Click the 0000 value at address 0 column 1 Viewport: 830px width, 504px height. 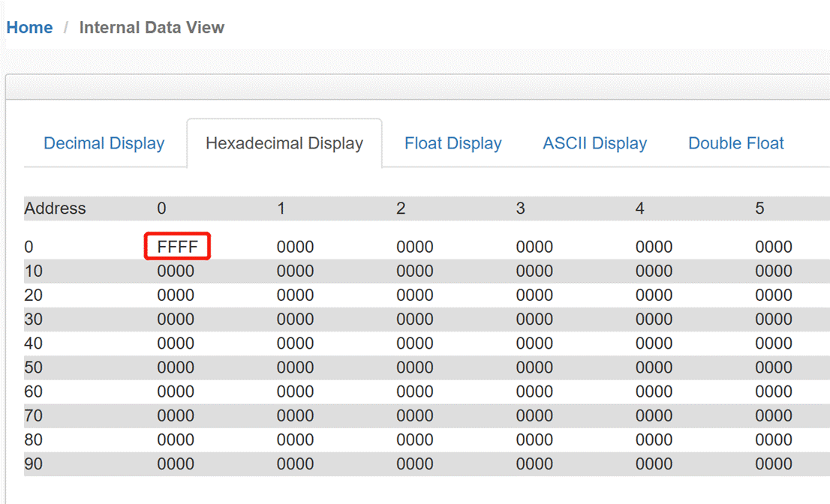tap(296, 247)
